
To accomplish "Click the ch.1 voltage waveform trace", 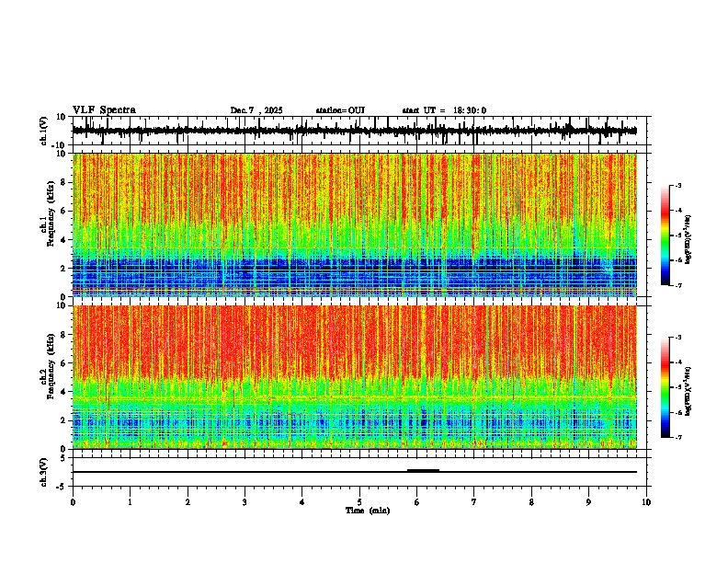I will point(354,131).
